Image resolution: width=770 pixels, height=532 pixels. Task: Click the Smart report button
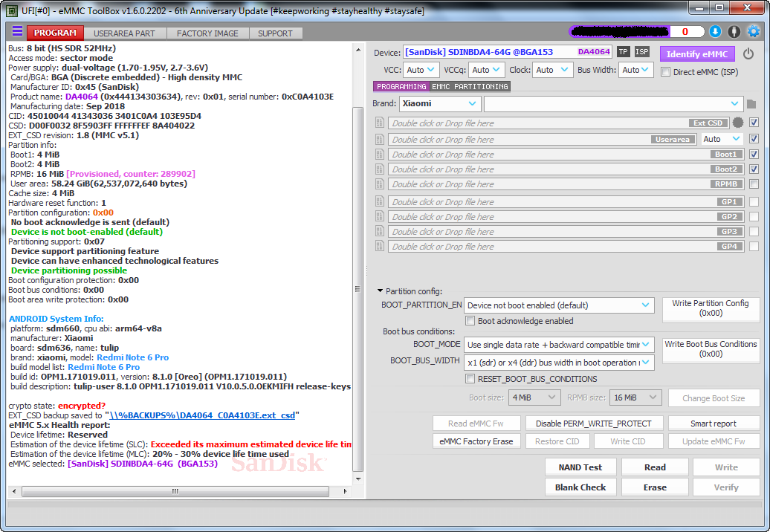pos(713,424)
